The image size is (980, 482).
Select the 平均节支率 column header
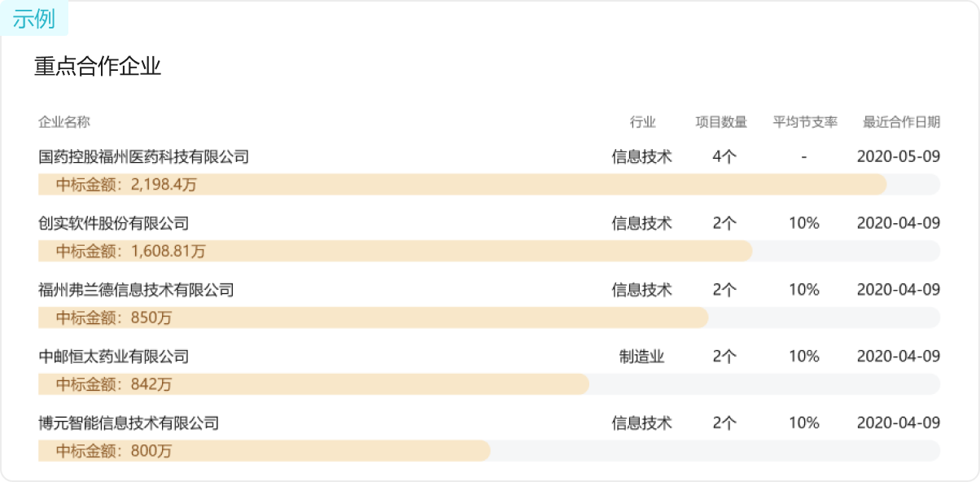805,122
